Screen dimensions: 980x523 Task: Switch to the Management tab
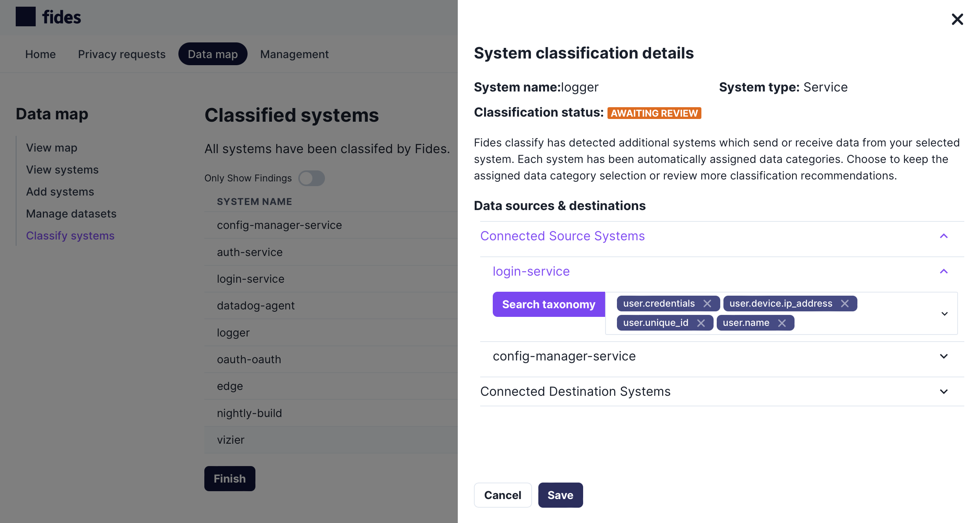(294, 54)
